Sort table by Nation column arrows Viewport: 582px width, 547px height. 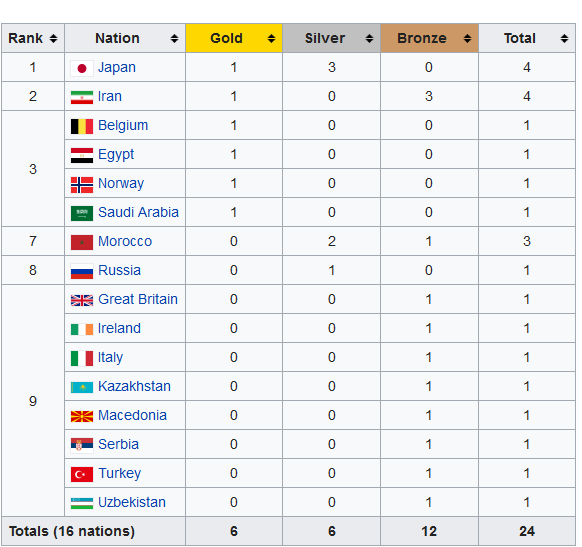(x=174, y=38)
